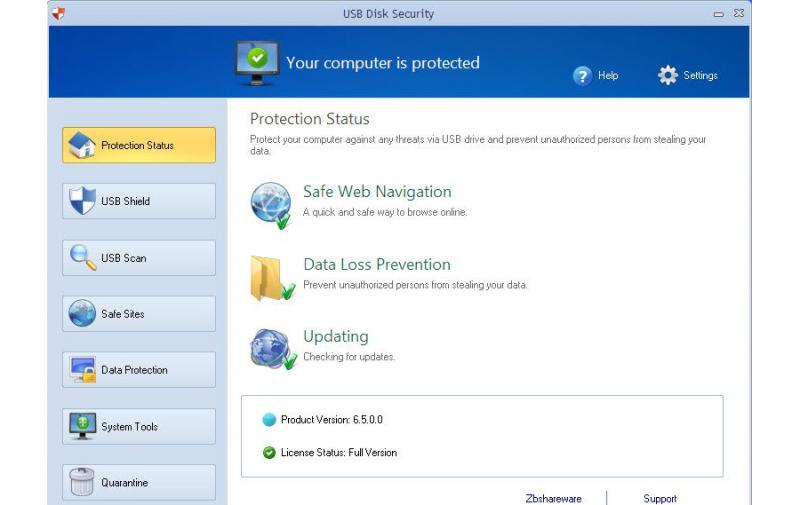This screenshot has height=505, width=800.
Task: Click 'Checking for updates.' status text
Action: (349, 357)
